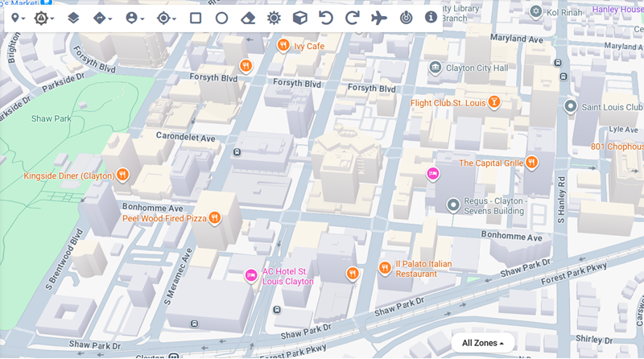Screen dimensions: 644x359
Task: Open the info icon
Action: pos(431,17)
